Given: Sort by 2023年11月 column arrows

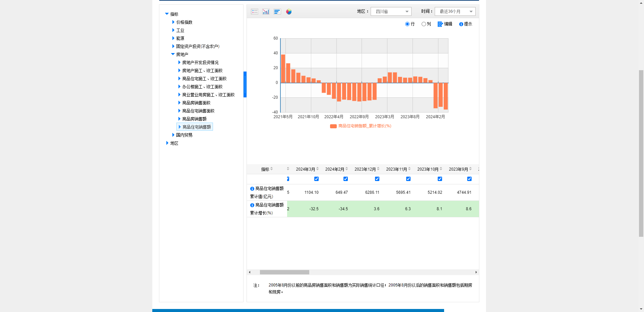Looking at the screenshot, I should coord(409,169).
